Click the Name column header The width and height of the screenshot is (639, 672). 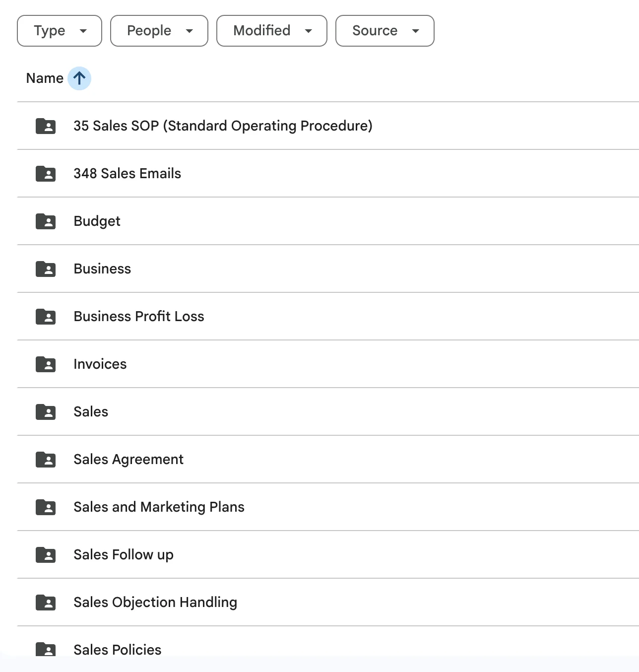(x=45, y=78)
